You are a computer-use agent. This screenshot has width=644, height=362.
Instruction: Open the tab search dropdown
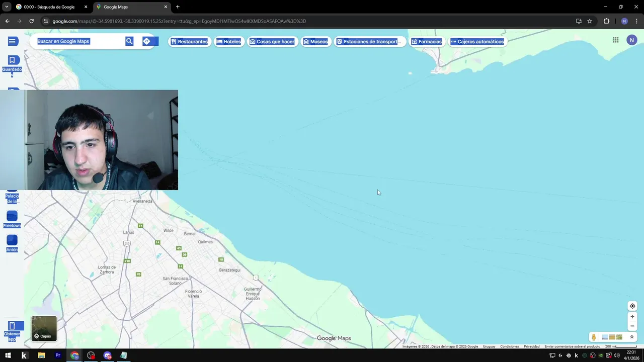coord(7,7)
